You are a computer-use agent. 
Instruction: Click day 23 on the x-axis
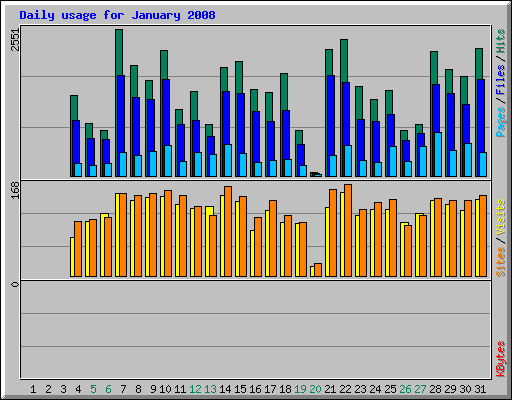(x=360, y=389)
